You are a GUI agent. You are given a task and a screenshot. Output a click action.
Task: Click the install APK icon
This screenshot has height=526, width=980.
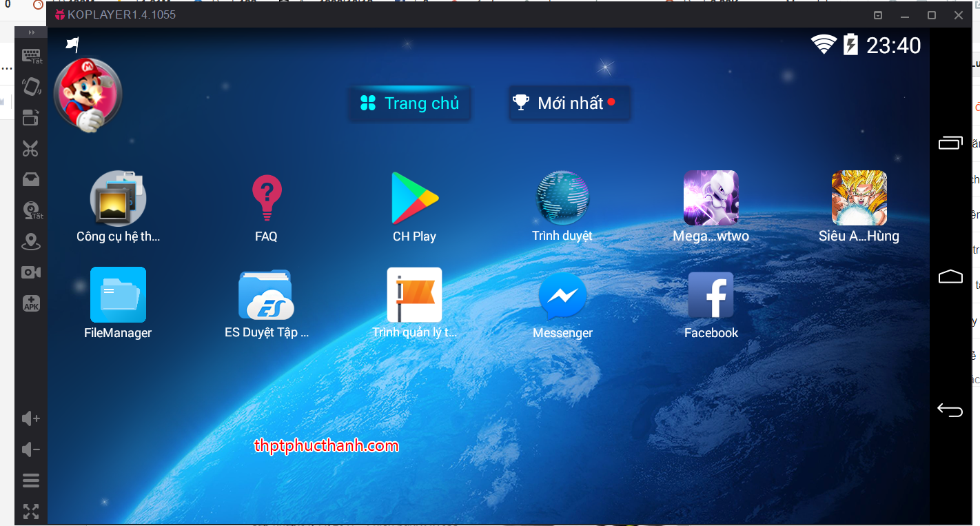pos(31,303)
